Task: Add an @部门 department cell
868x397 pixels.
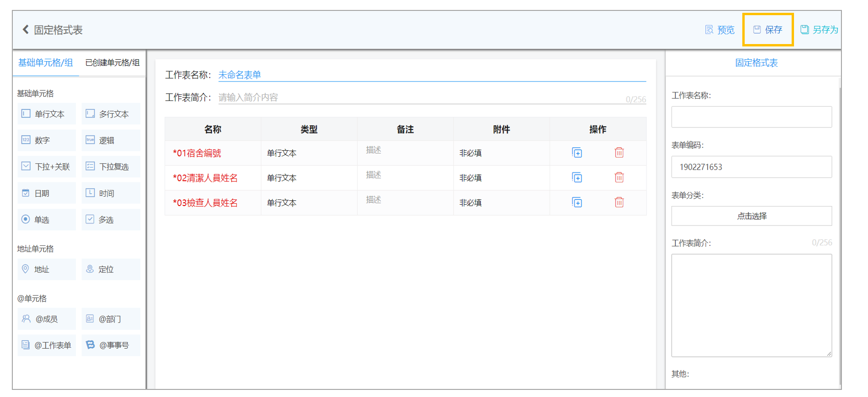Action: 111,319
